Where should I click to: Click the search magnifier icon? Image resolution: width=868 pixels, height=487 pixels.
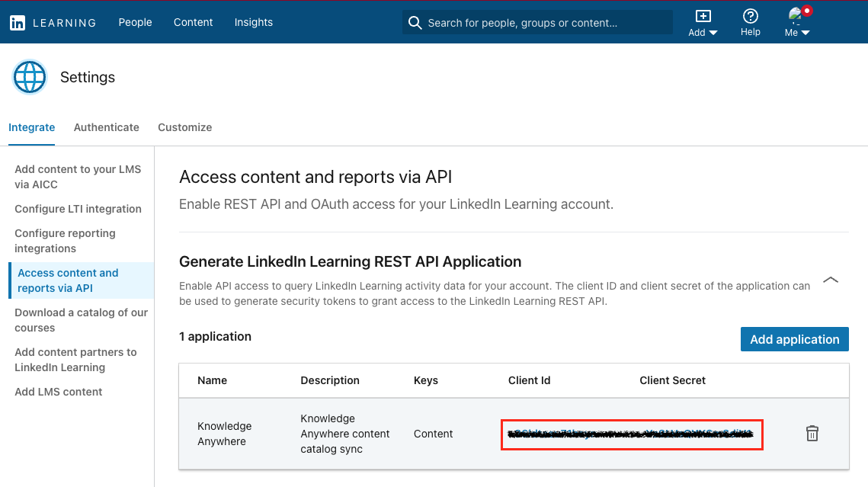(x=415, y=23)
